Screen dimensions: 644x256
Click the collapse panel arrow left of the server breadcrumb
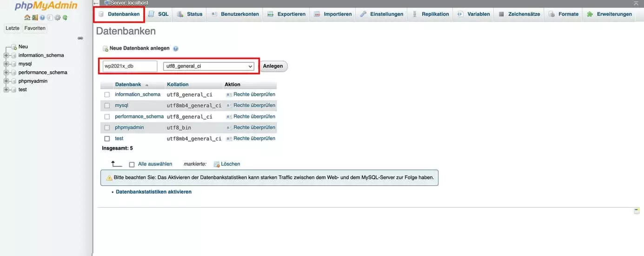click(96, 3)
